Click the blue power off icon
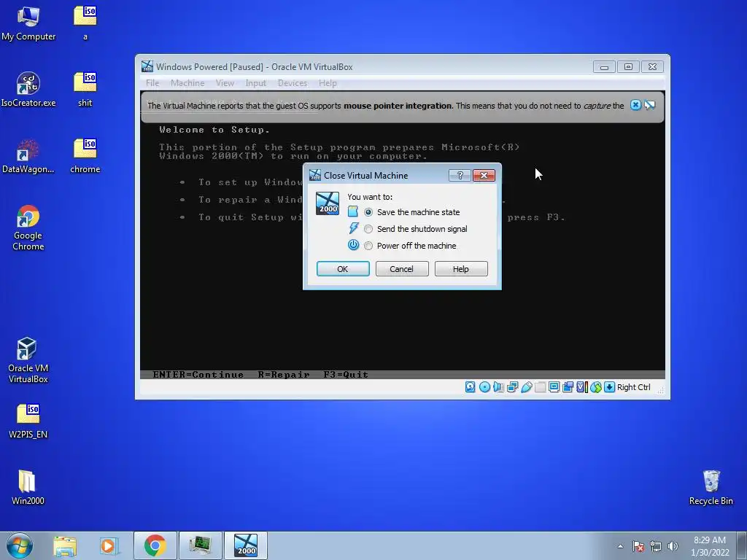The width and height of the screenshot is (747, 560). (x=353, y=245)
